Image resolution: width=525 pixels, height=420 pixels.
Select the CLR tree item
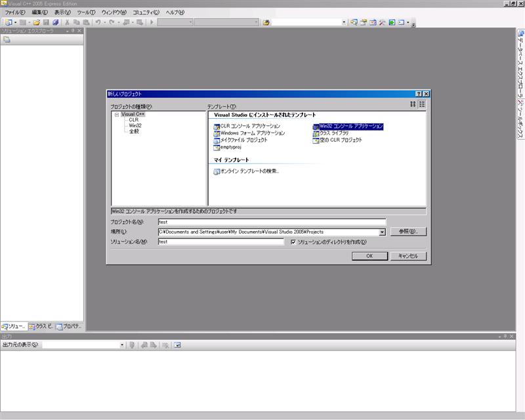point(134,119)
